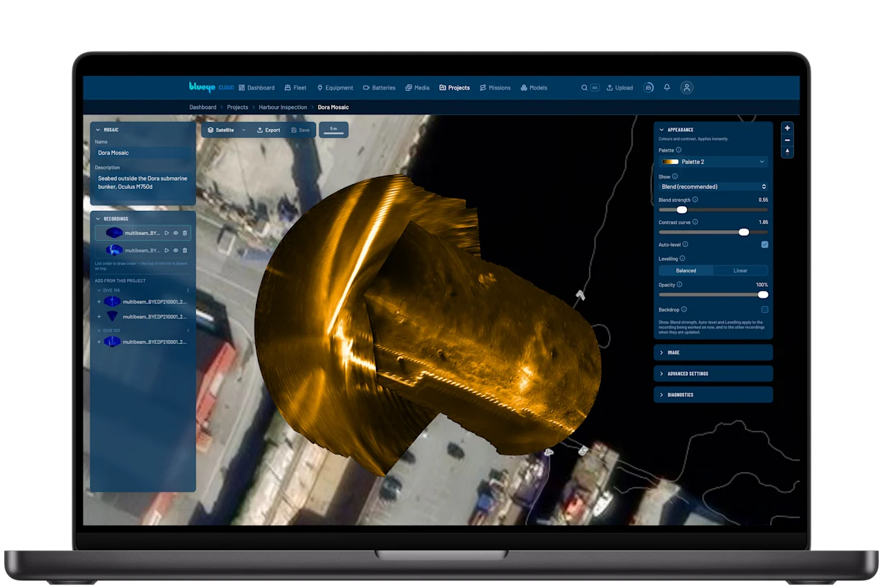Viewport: 883px width, 588px height.
Task: Expand Advanced Settings section
Action: 713,374
